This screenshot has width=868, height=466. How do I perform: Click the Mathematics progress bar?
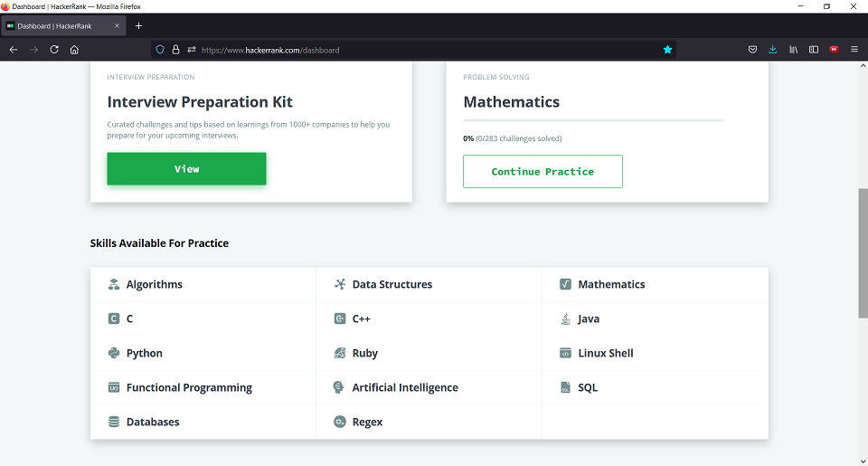click(593, 120)
